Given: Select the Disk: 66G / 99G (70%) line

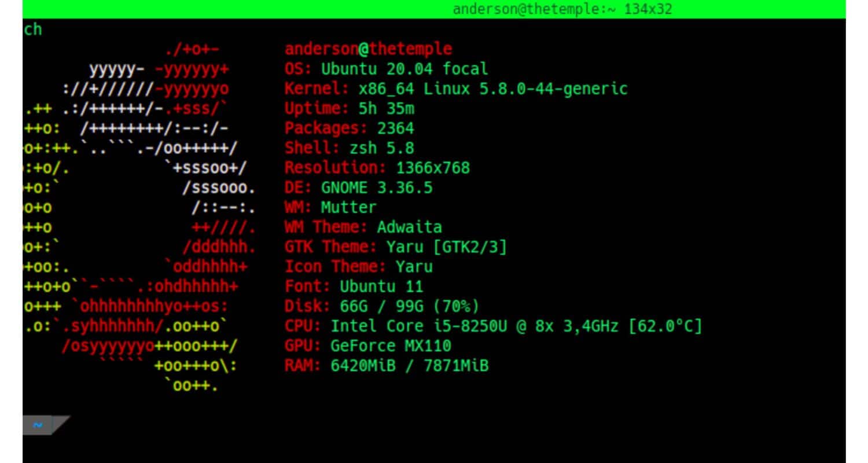Looking at the screenshot, I should tap(382, 306).
